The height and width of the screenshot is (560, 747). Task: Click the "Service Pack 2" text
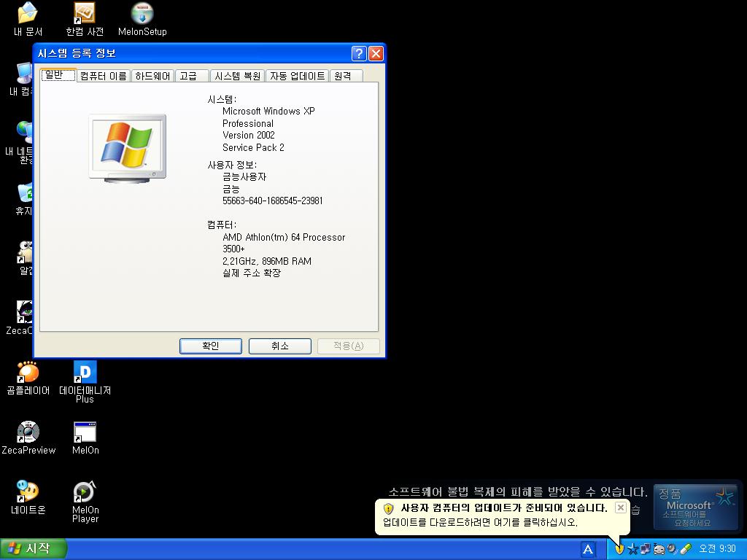253,147
